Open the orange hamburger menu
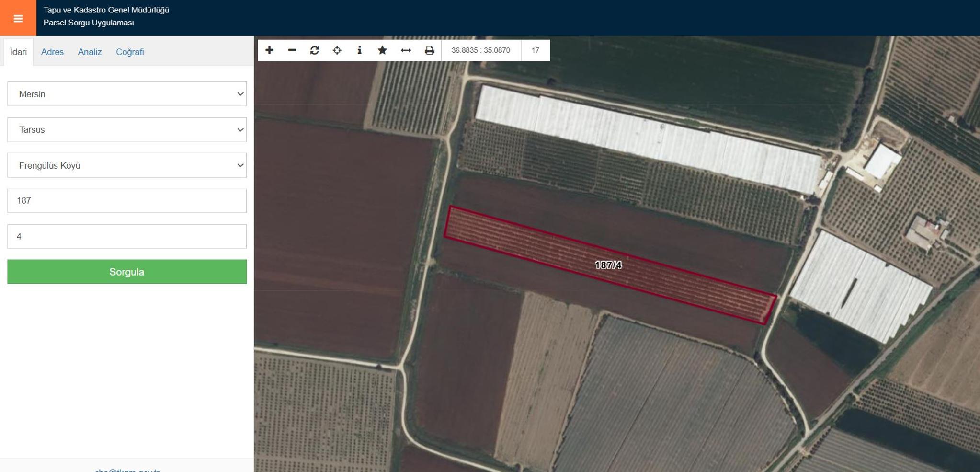Viewport: 980px width, 472px height. [x=18, y=18]
